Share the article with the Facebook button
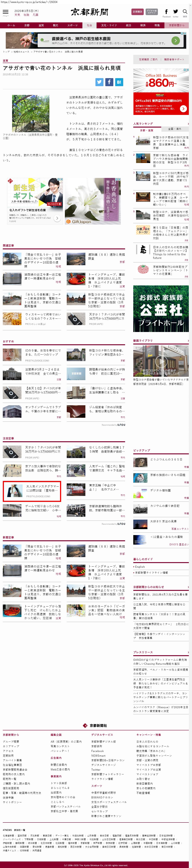This screenshot has height=868, width=192. pyautogui.click(x=109, y=82)
